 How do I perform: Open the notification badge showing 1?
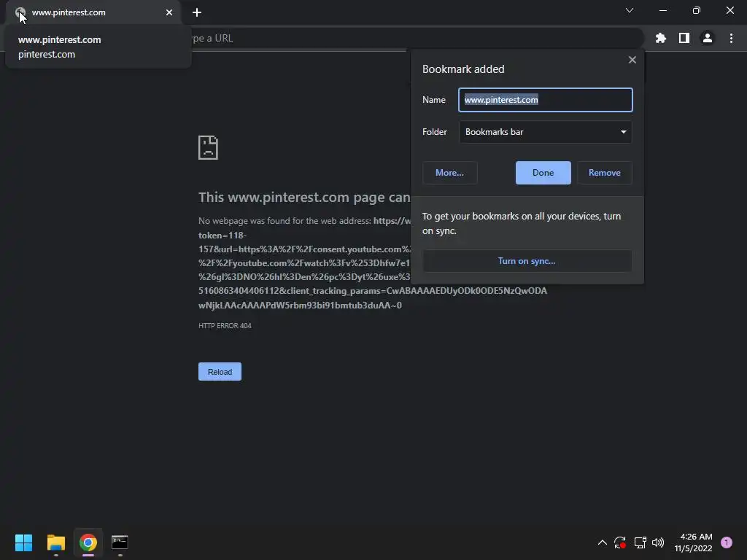point(727,542)
